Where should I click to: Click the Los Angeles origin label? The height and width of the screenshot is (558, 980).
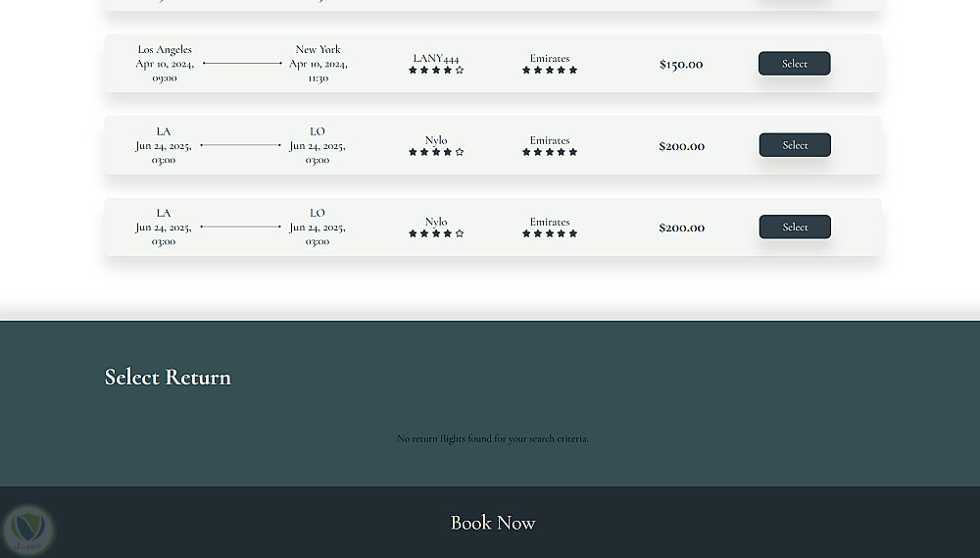pyautogui.click(x=165, y=49)
